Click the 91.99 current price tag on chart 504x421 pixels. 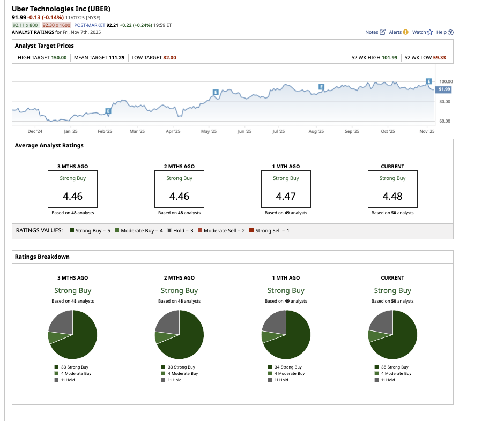[x=443, y=89]
